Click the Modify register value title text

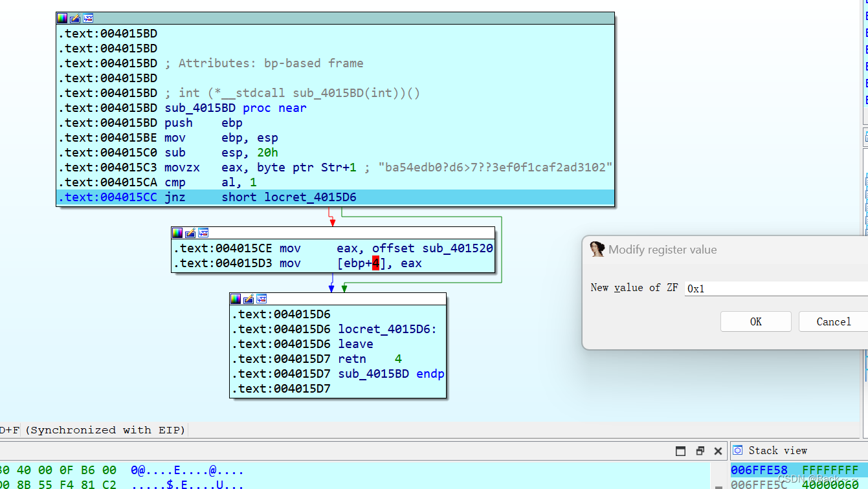click(x=663, y=250)
